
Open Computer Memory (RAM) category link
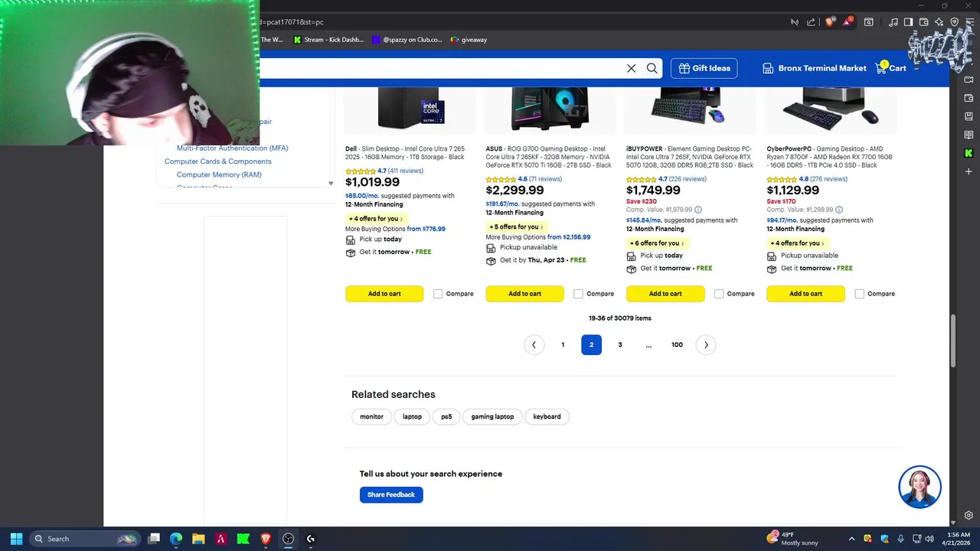[x=219, y=174]
